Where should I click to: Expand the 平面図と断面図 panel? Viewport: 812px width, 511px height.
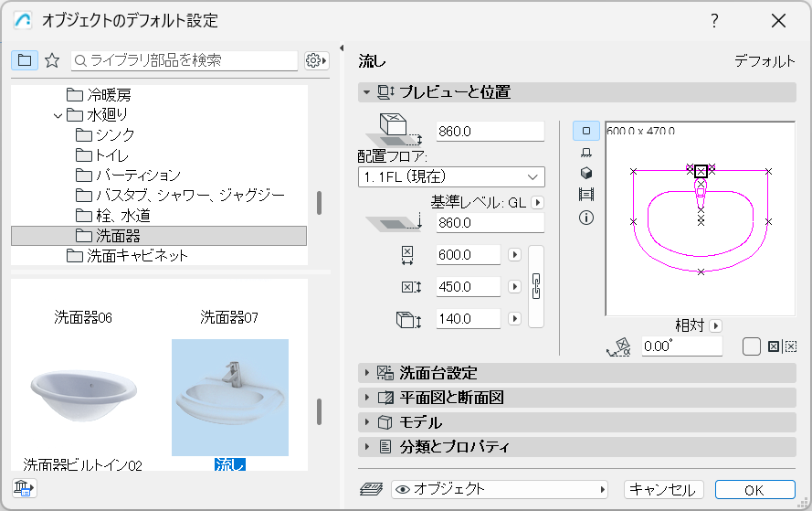(576, 398)
